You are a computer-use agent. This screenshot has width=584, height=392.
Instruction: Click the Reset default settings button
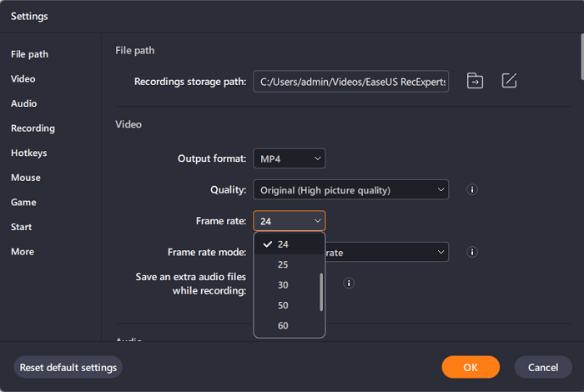click(68, 367)
